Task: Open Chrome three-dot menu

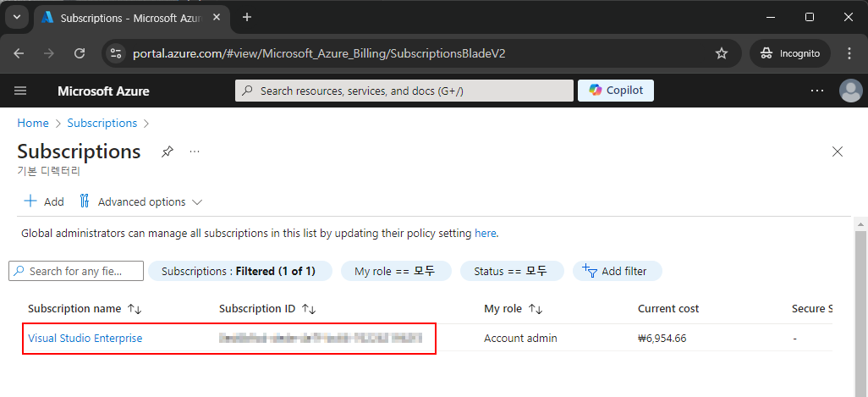Action: [849, 53]
